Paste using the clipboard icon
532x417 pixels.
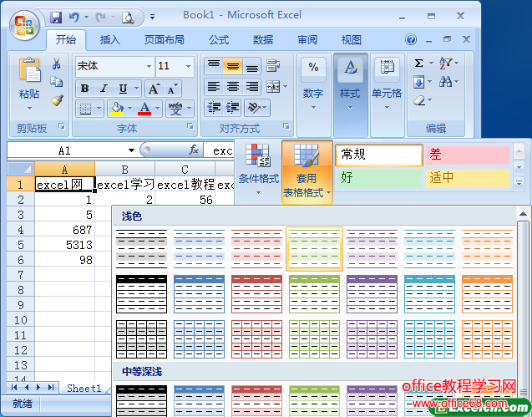(29, 70)
